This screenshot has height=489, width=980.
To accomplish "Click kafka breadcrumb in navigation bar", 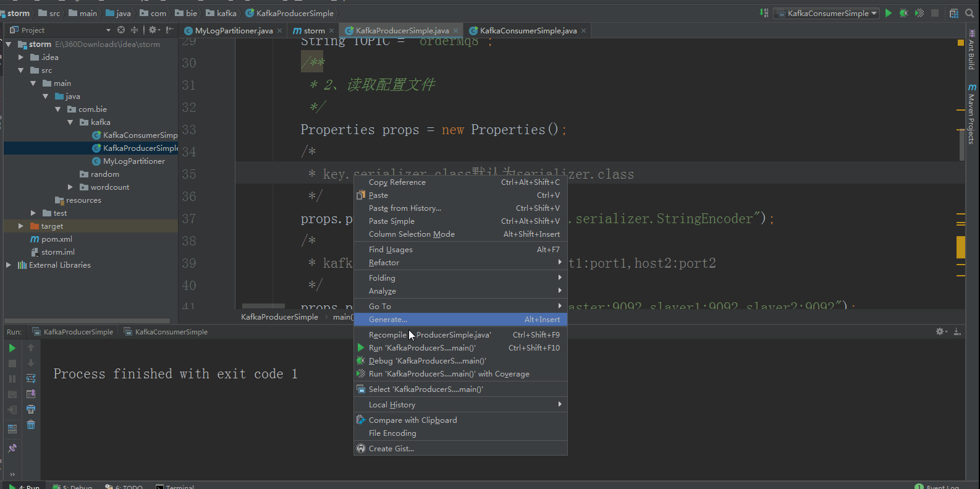I will click(x=221, y=13).
